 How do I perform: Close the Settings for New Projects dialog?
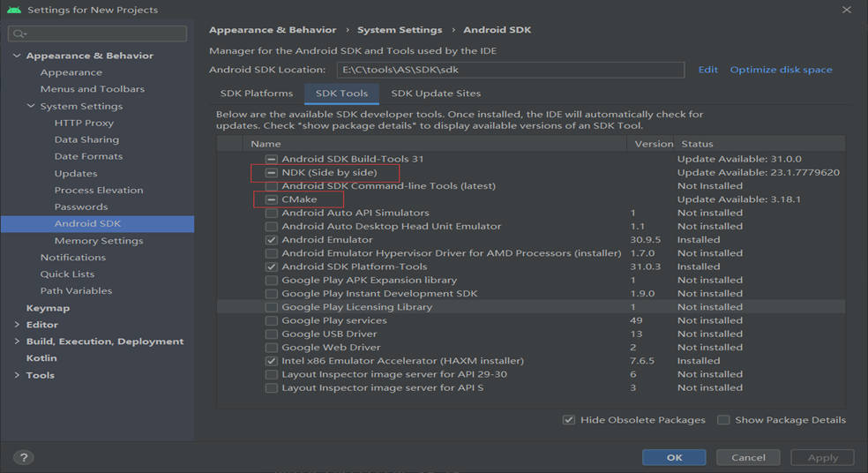click(847, 10)
